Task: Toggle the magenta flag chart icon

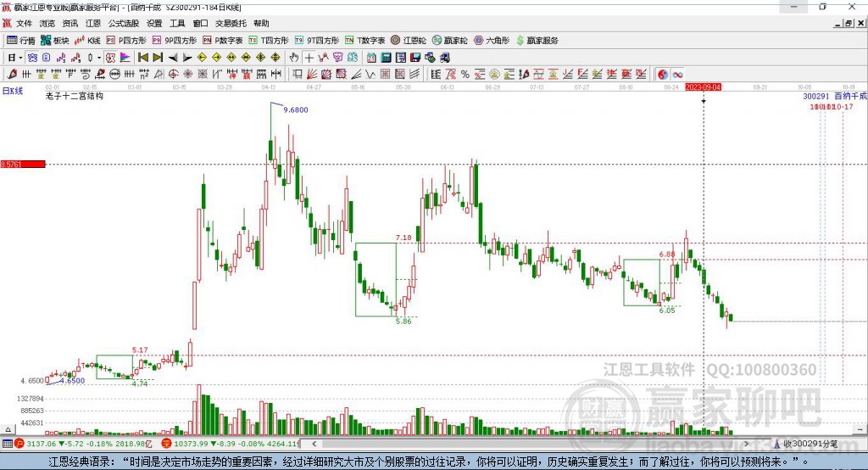Action: tap(125, 58)
